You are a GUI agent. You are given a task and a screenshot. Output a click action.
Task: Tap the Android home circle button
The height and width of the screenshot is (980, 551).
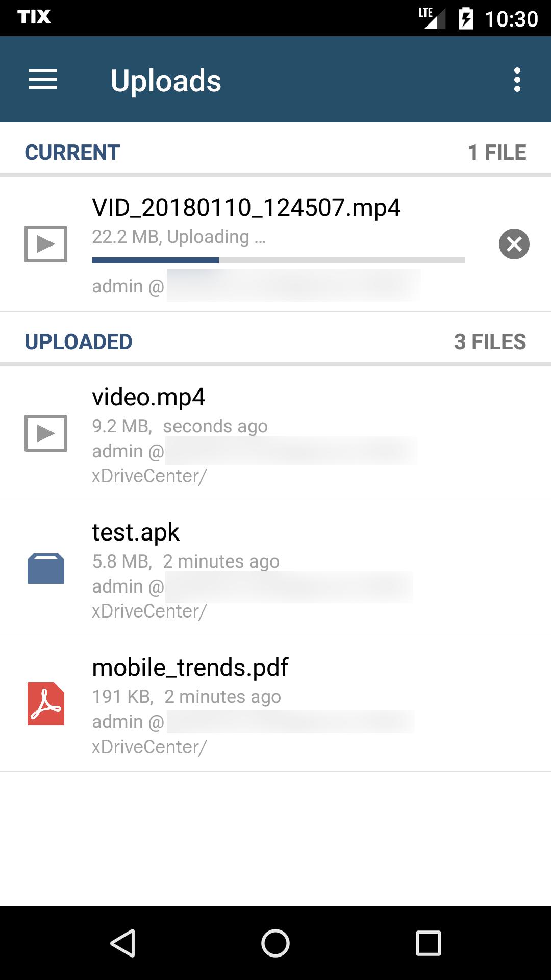click(x=275, y=943)
